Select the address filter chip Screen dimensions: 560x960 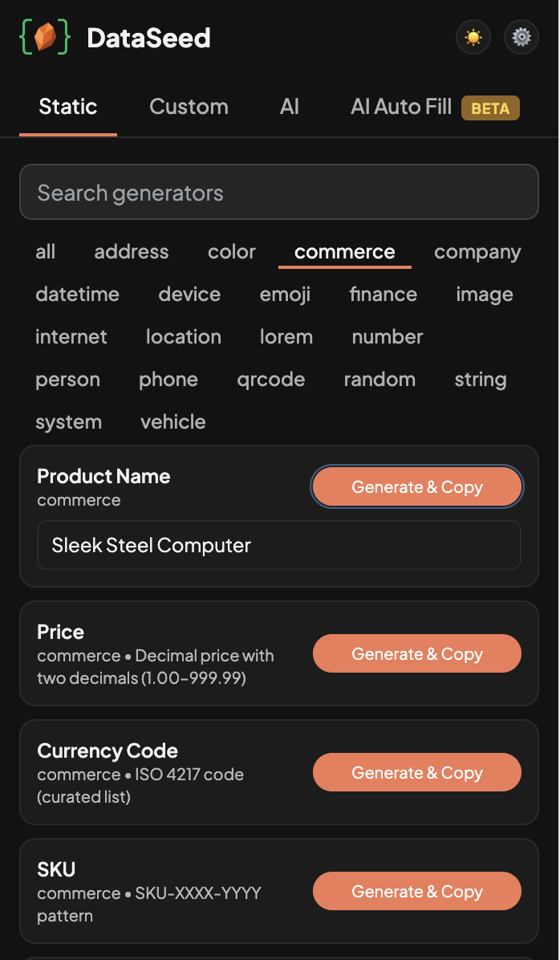131,251
